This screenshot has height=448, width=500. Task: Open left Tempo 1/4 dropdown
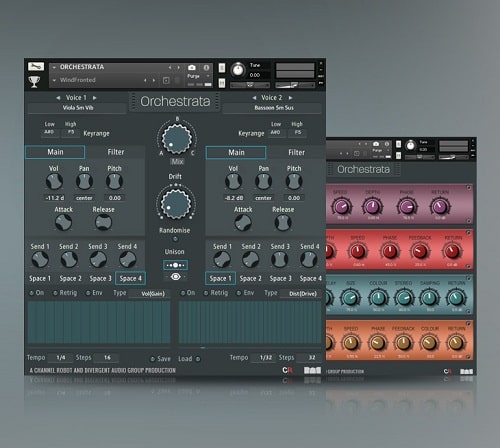(x=61, y=358)
